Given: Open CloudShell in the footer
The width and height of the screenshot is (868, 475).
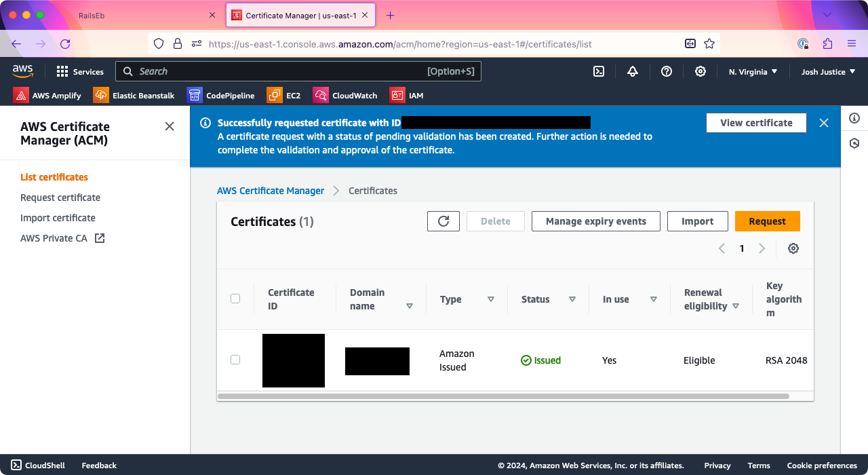Looking at the screenshot, I should coord(38,465).
